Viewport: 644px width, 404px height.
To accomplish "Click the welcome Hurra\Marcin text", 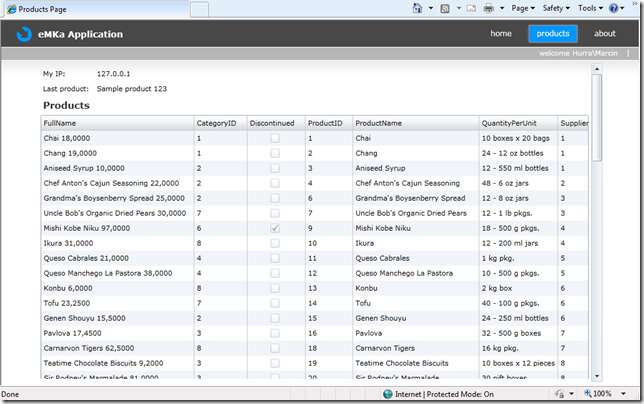I will tap(578, 53).
